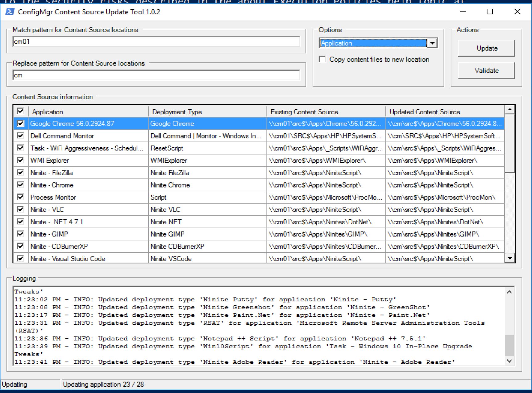Select the Google Chrome 56.0.2924.87 application row
Image resolution: width=532 pixels, height=393 pixels.
259,124
